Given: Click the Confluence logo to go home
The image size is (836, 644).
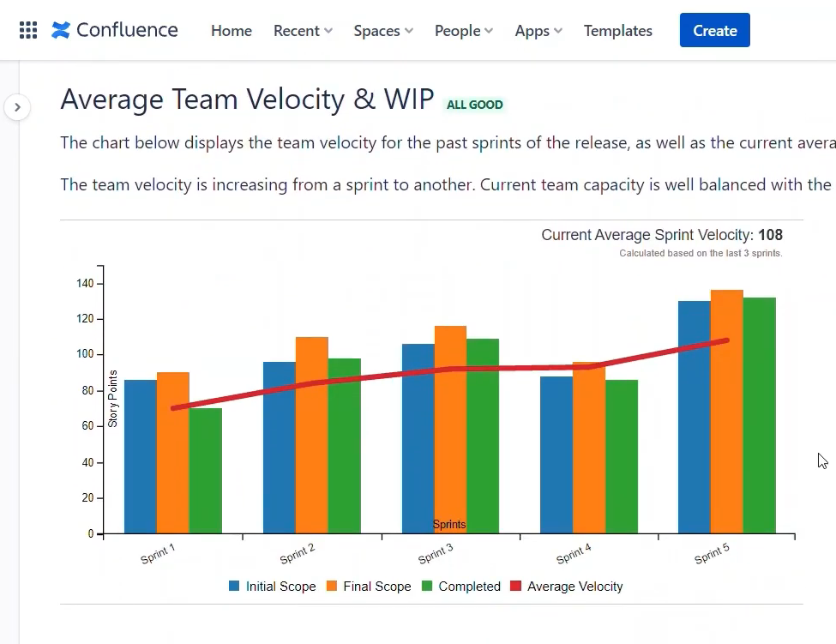Looking at the screenshot, I should tap(114, 30).
